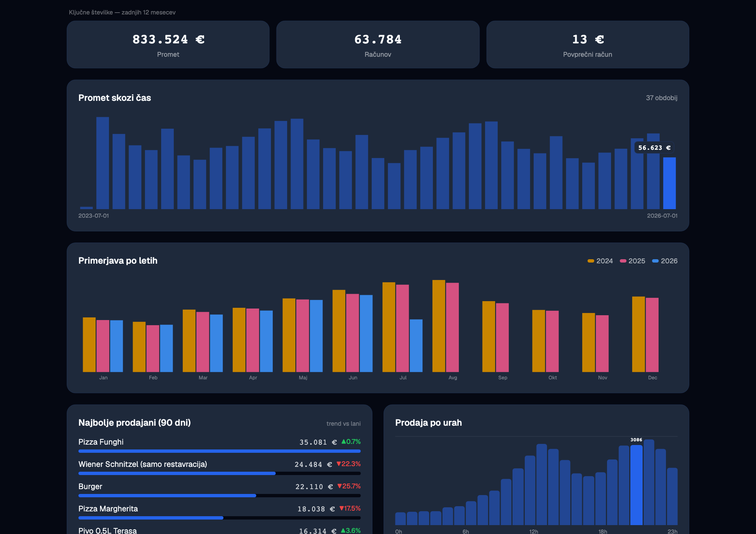Click the green trend arrow for Pivo 0.5L Terasa
Screen dimensions: 756x534
pyautogui.click(x=343, y=531)
